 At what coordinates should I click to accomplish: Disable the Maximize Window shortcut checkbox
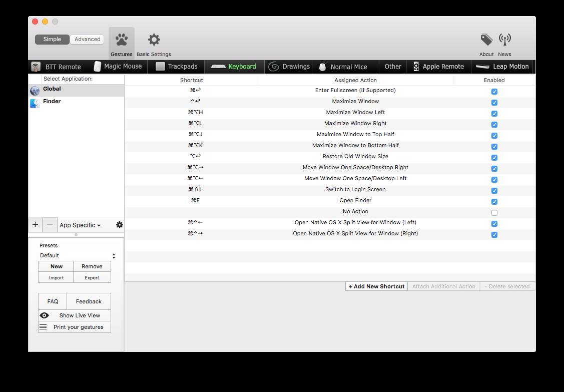[x=494, y=103]
